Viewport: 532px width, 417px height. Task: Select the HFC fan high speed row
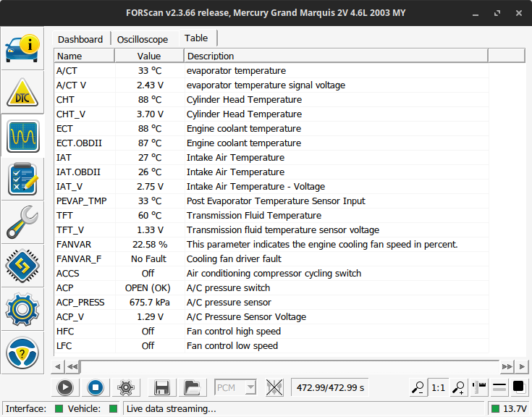pos(271,331)
